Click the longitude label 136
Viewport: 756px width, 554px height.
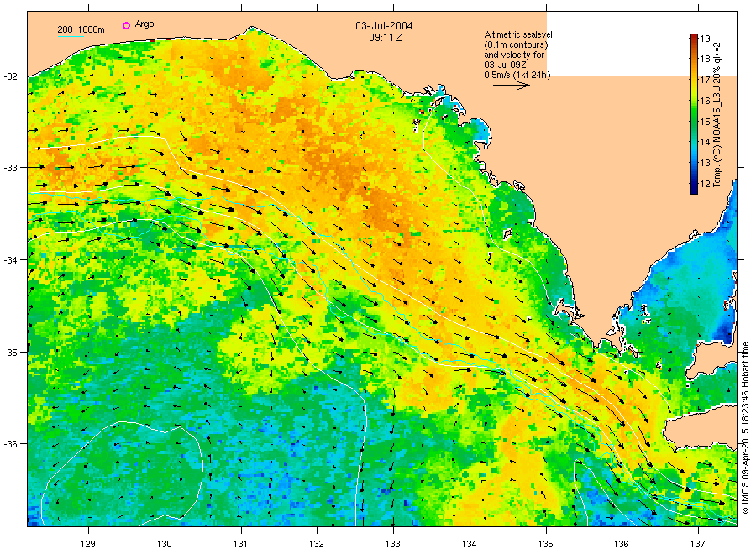coord(621,545)
